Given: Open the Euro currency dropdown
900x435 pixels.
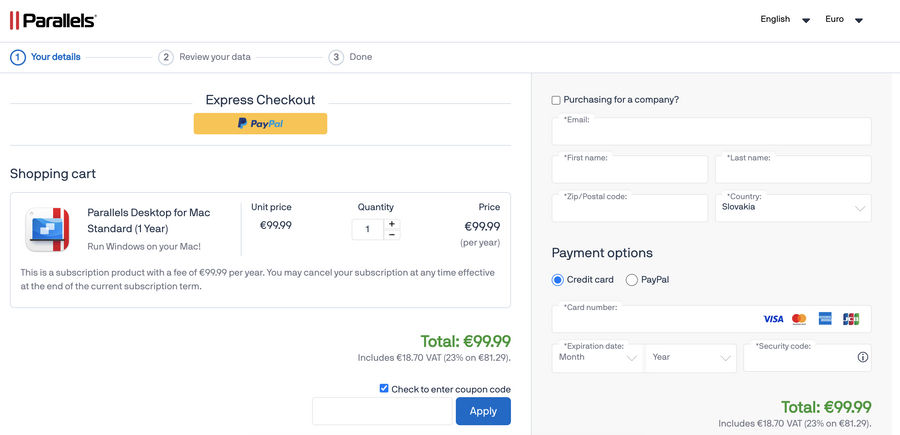Looking at the screenshot, I should pyautogui.click(x=843, y=20).
